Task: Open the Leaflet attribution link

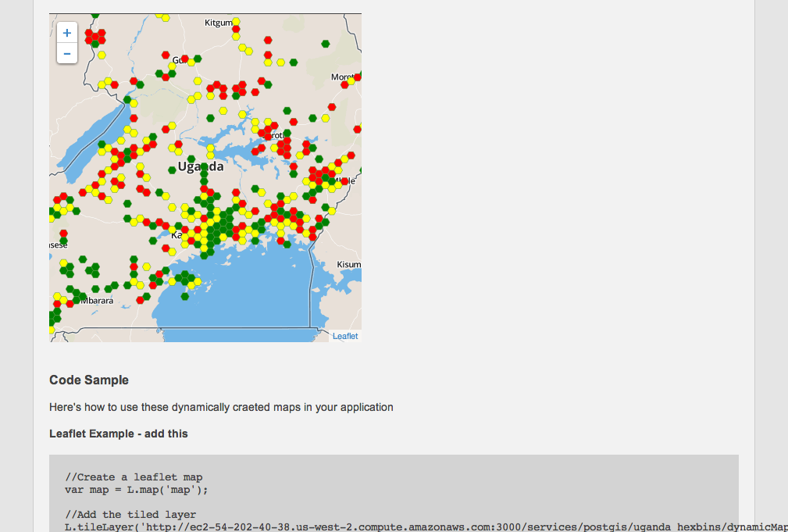Action: click(345, 336)
